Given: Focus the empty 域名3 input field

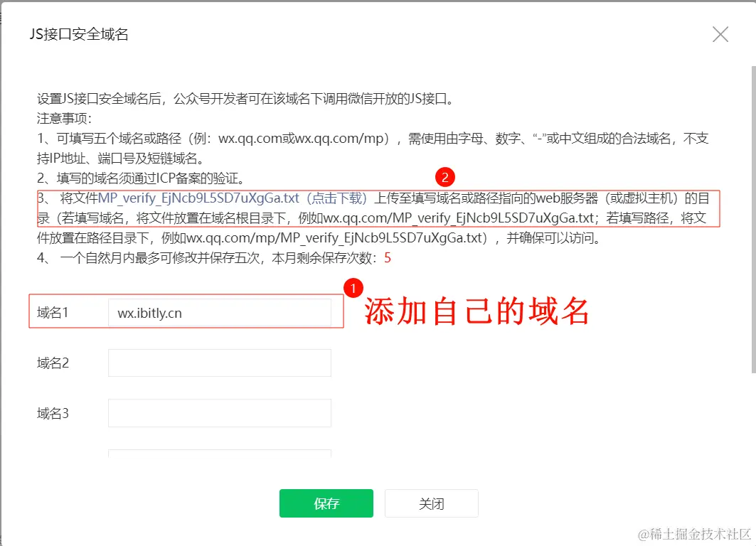Looking at the screenshot, I should tap(219, 413).
